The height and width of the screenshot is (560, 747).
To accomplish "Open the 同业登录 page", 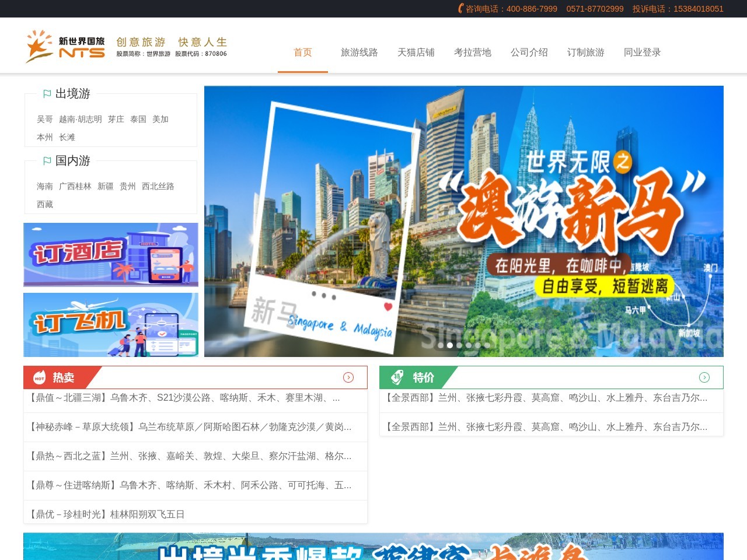I will 643,52.
